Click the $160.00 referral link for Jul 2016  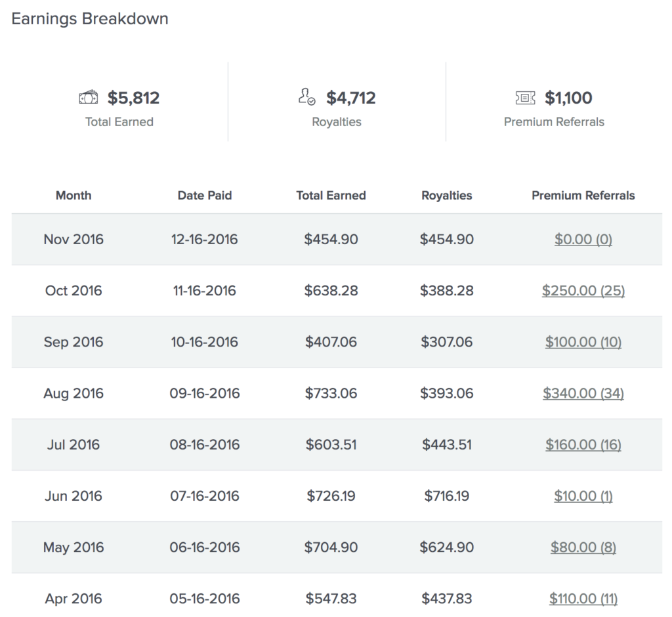click(583, 444)
